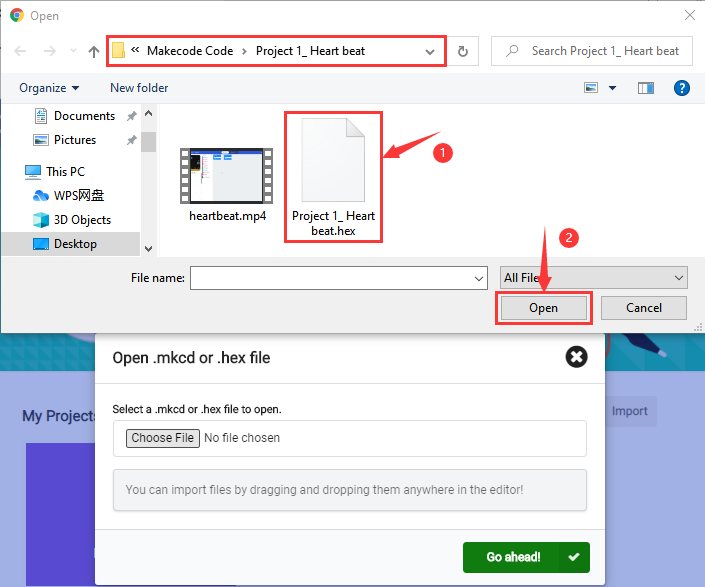
Task: Click the Search Project 1_ Heart beat field
Action: coord(592,51)
